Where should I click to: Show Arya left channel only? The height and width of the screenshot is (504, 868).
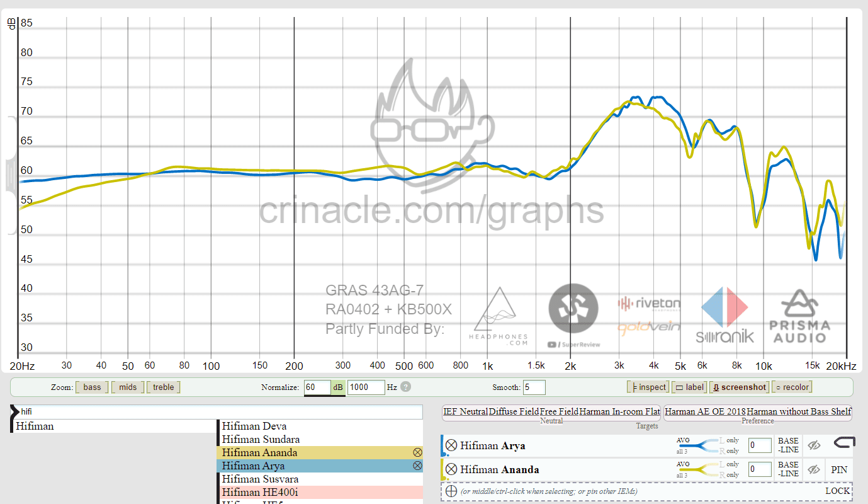pos(729,440)
